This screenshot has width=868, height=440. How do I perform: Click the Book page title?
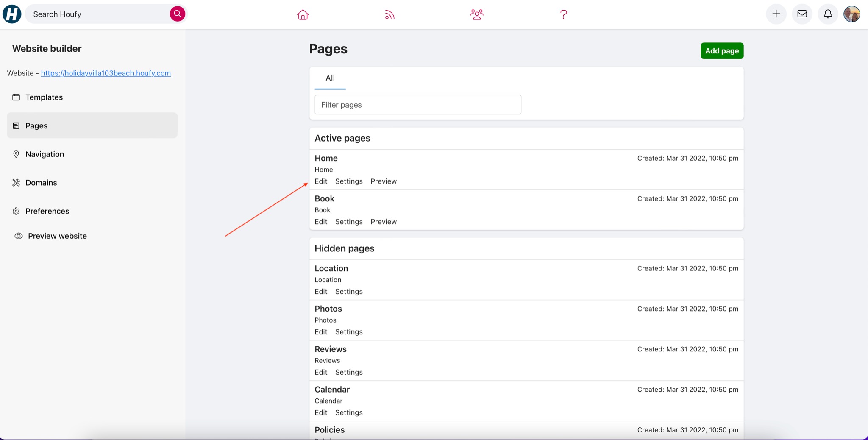coord(324,198)
